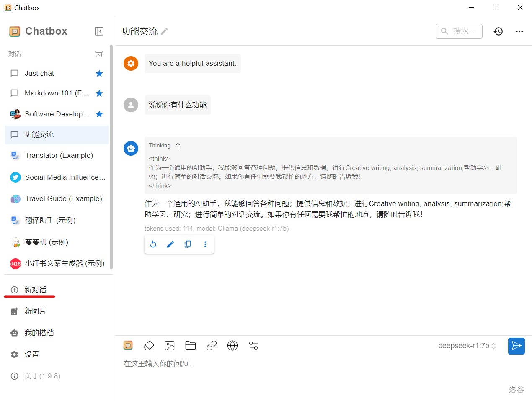This screenshot has width=532, height=401.
Task: Click the eraser icon in input toolbar
Action: tap(149, 346)
